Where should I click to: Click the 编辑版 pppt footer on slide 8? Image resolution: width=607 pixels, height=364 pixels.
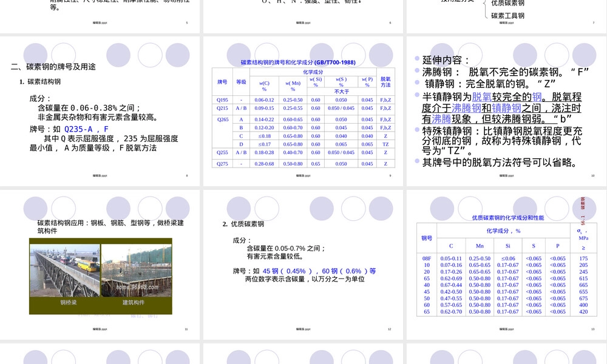point(100,175)
